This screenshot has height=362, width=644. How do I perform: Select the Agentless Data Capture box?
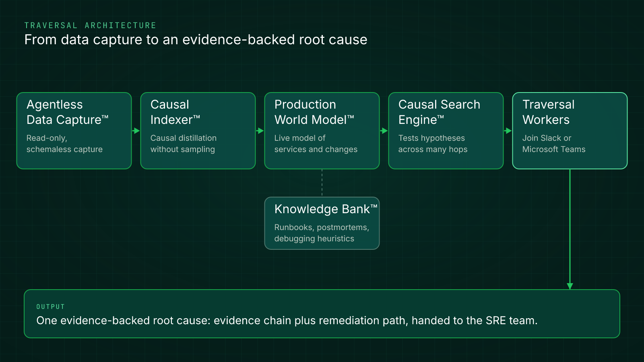(x=74, y=131)
